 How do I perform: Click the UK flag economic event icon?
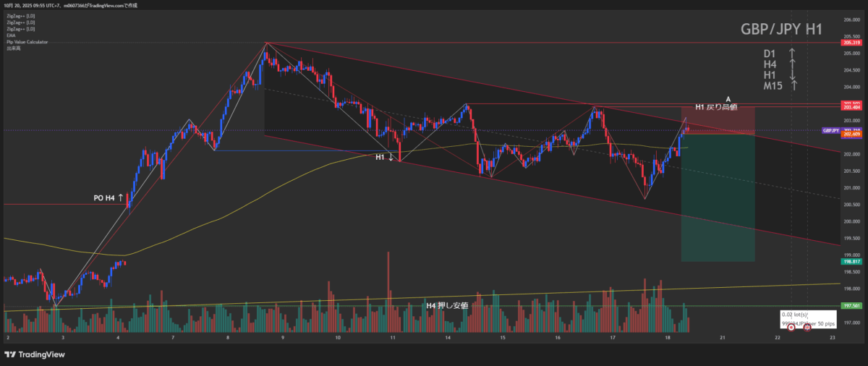(807, 328)
